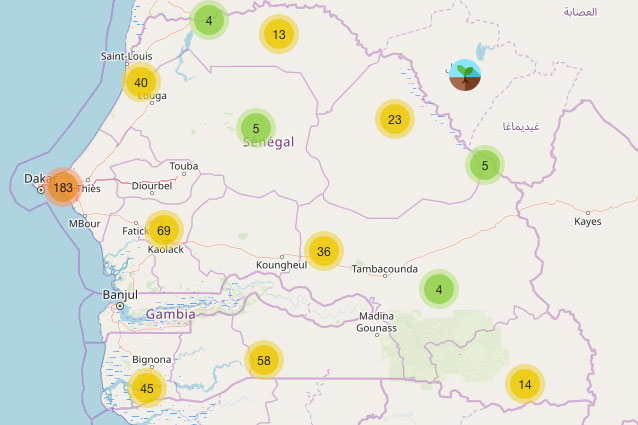The image size is (638, 425).
Task: Click the Gambia country label
Action: [170, 314]
